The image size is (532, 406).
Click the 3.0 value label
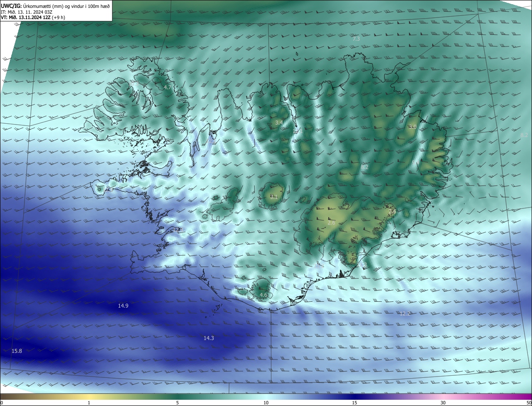tap(413, 127)
